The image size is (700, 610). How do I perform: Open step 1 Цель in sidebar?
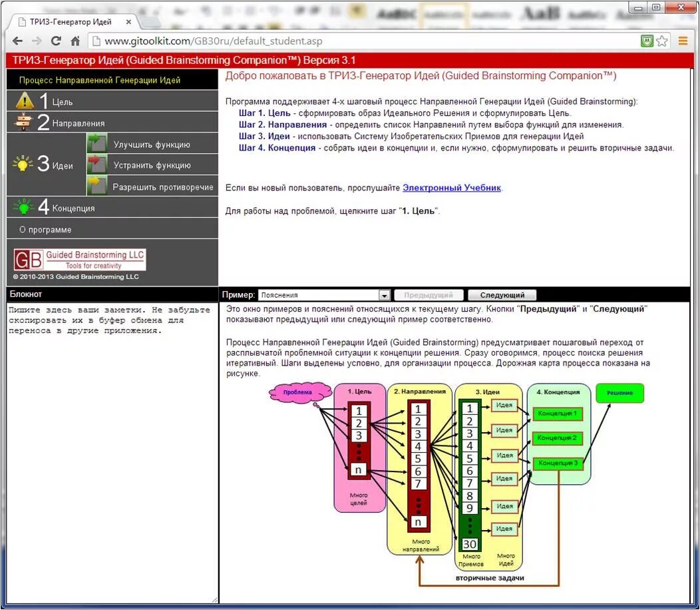112,101
